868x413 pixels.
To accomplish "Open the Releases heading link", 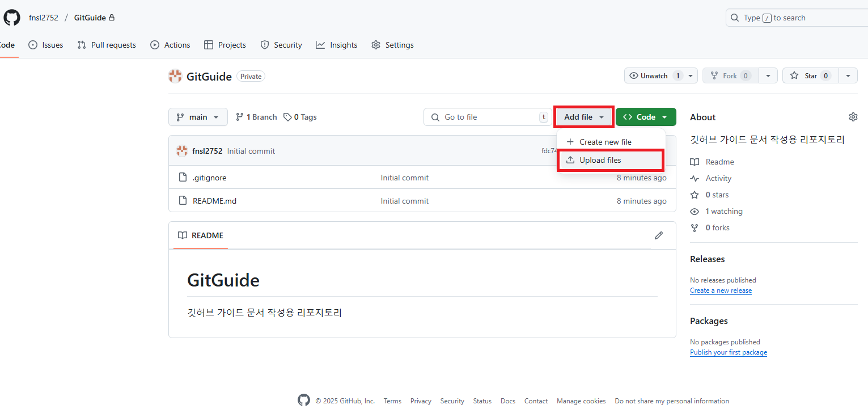I will coord(708,259).
